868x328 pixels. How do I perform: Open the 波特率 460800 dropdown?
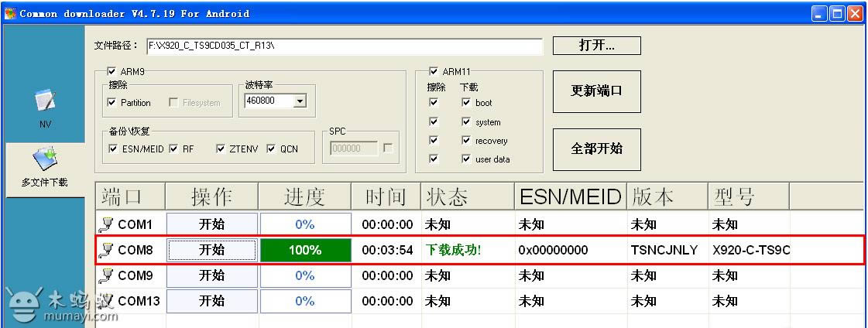(x=300, y=101)
